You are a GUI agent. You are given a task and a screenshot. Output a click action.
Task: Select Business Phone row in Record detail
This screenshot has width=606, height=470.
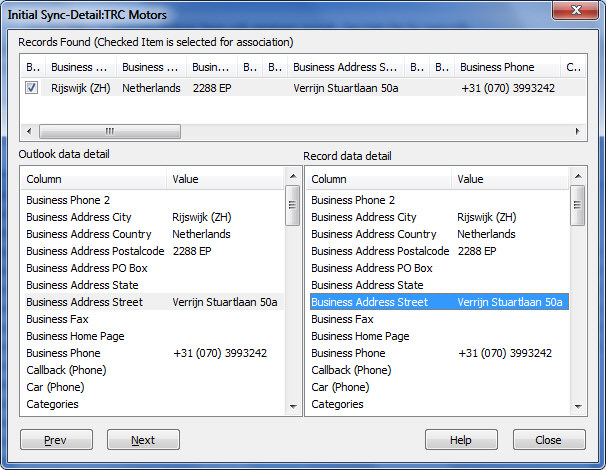point(348,353)
